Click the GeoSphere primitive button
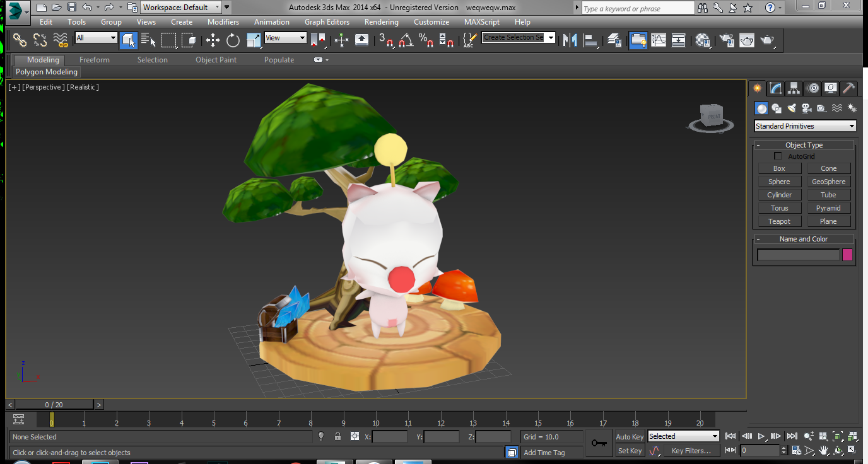This screenshot has height=464, width=868. [828, 182]
